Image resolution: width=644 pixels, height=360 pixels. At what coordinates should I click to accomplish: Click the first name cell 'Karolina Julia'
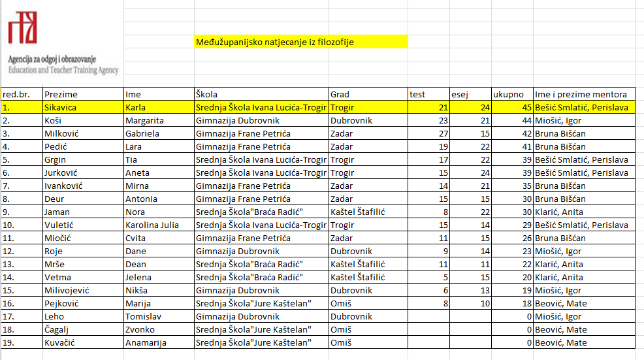coord(159,225)
